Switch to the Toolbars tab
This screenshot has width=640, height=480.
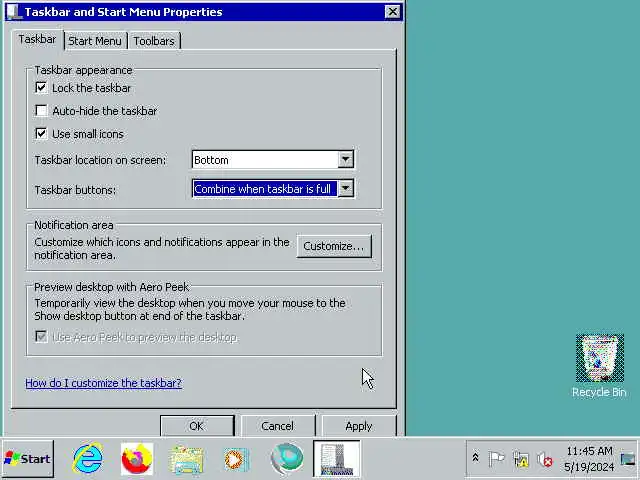click(154, 41)
